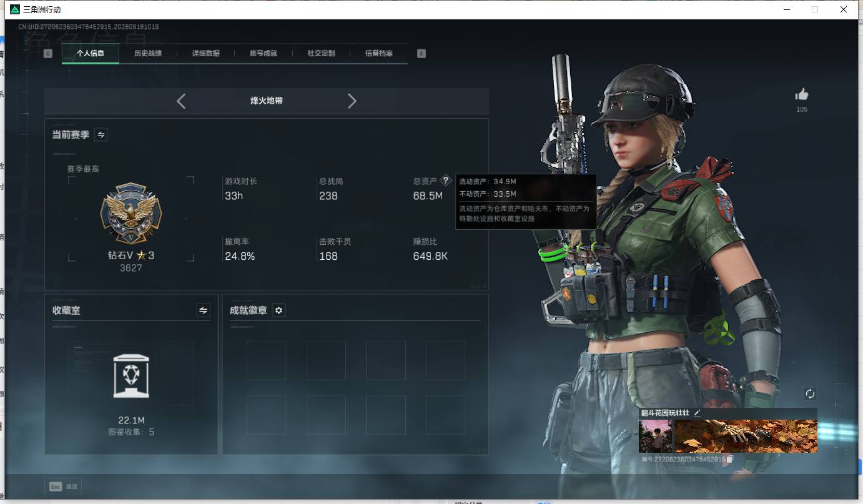Open the 详细数据 tab
863x504 pixels.
[x=206, y=53]
